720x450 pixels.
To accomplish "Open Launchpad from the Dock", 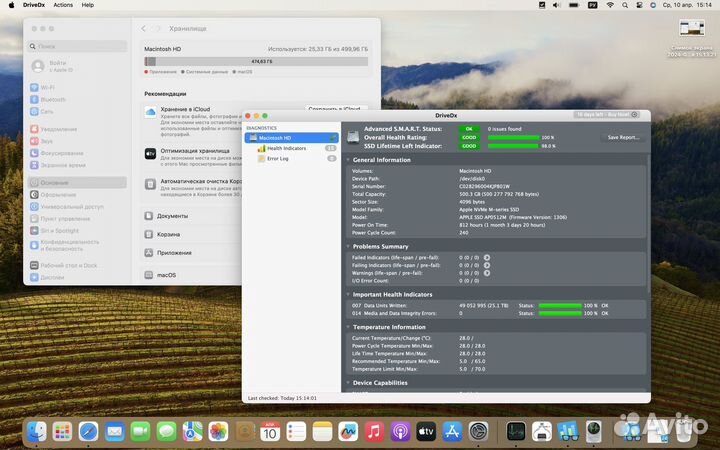I will coord(62,432).
